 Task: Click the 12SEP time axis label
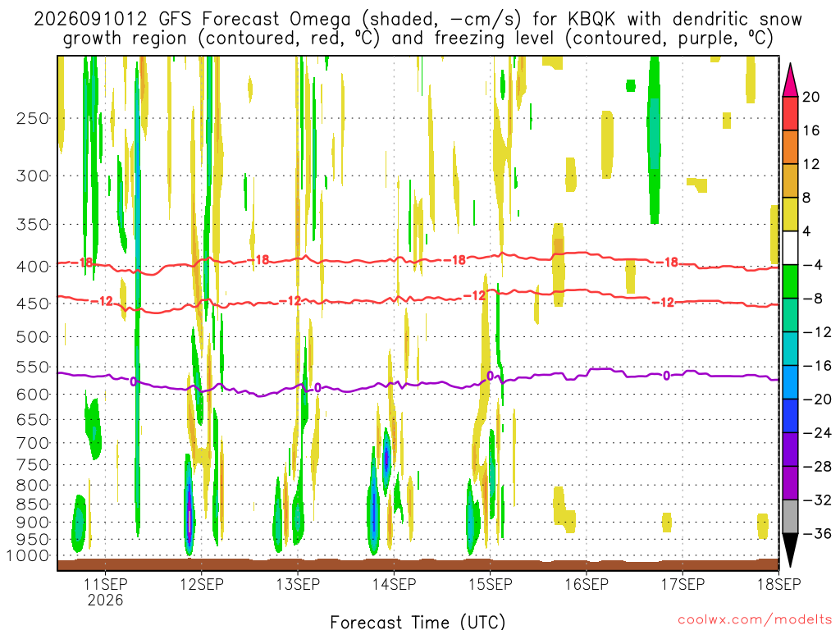202,584
